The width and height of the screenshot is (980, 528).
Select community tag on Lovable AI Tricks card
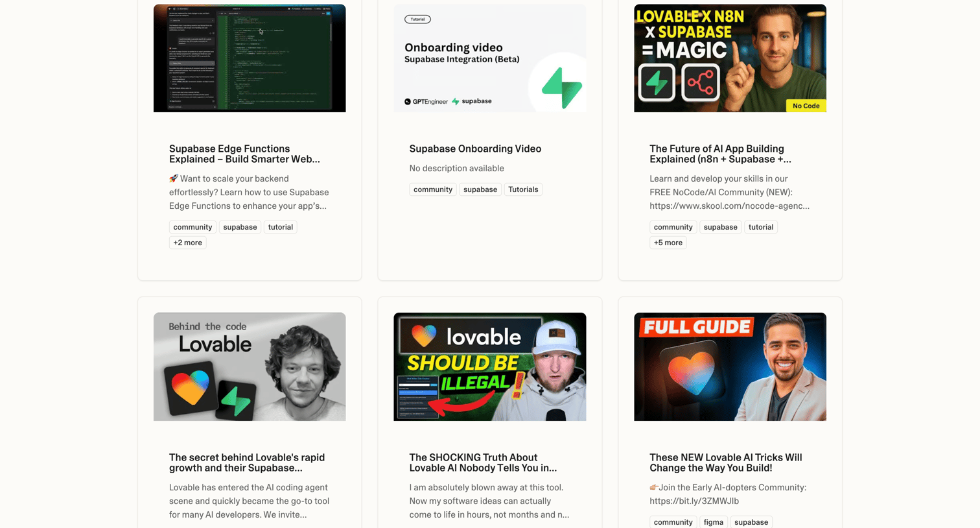[x=673, y=522]
